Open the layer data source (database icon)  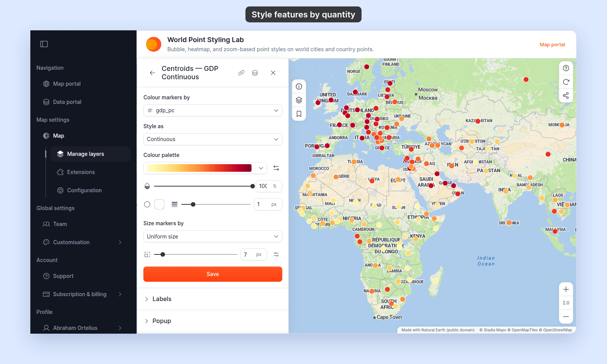point(255,73)
